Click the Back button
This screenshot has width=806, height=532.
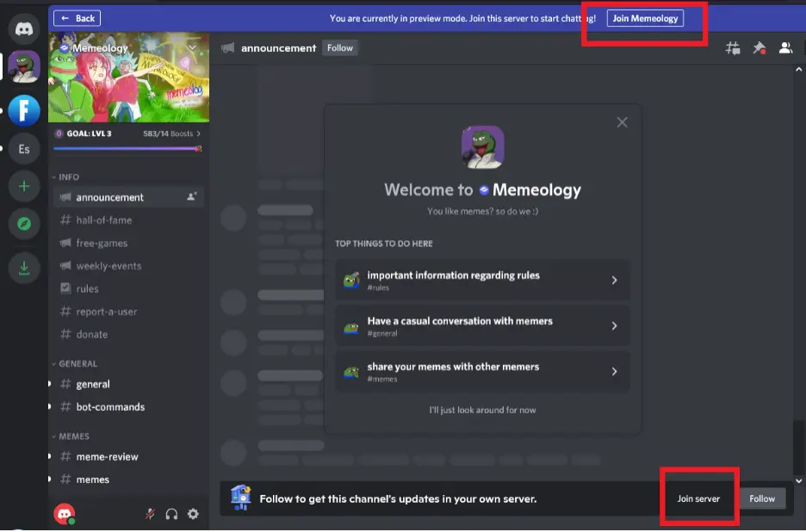77,18
